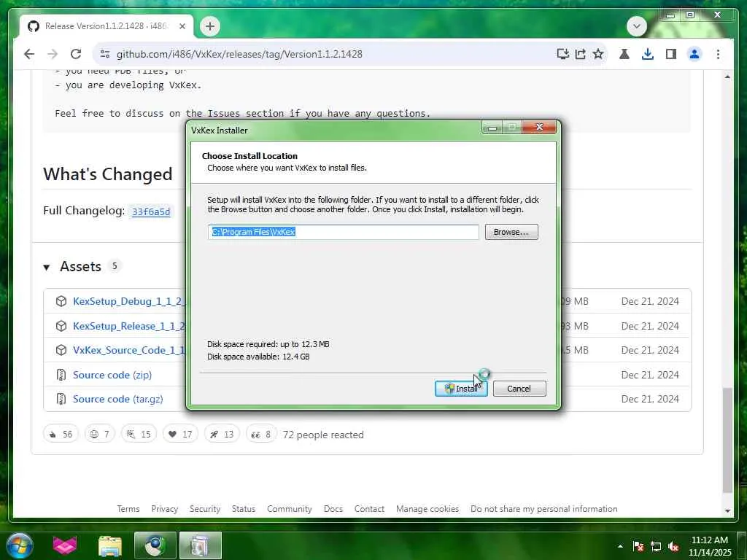The height and width of the screenshot is (560, 747).
Task: Open the 33f6a5d changelog link
Action: pos(151,211)
